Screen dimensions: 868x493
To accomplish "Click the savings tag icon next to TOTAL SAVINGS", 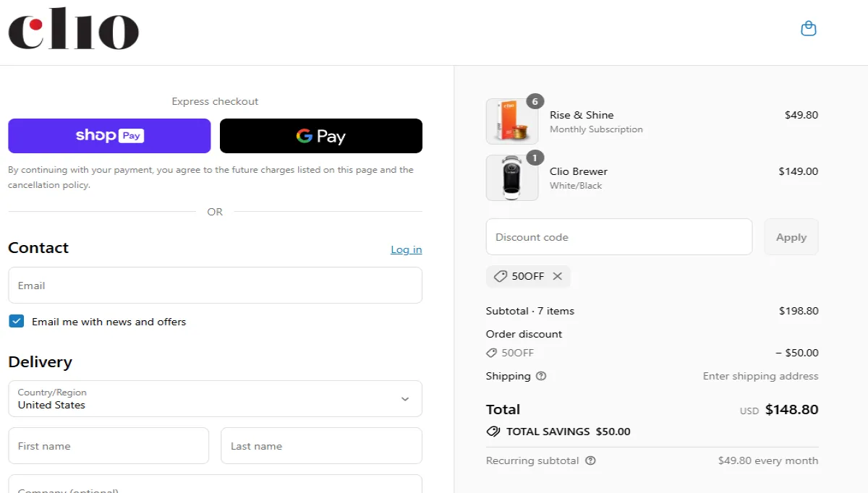I will coord(493,431).
